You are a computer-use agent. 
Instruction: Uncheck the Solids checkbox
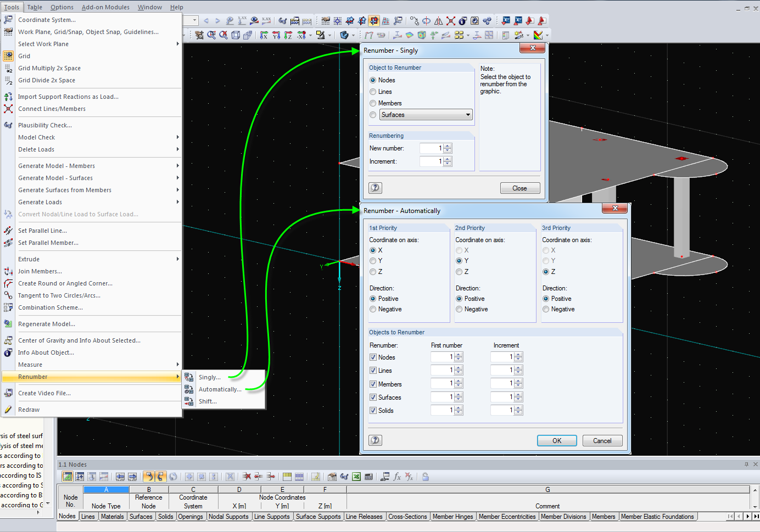tap(373, 411)
